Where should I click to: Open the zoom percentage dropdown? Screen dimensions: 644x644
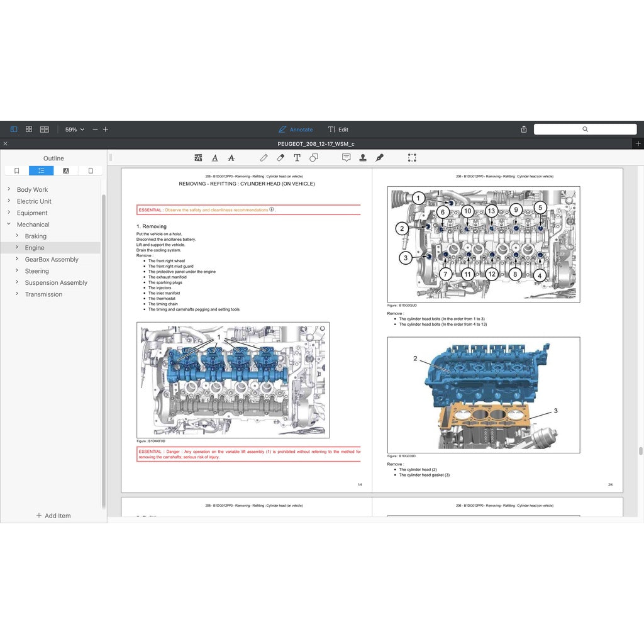coord(74,129)
